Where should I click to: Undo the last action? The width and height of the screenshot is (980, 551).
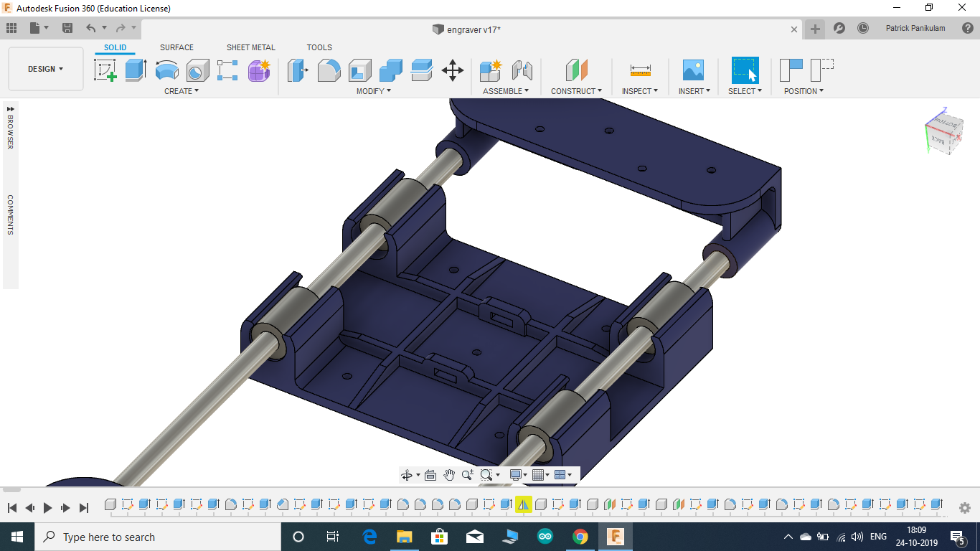(x=90, y=28)
